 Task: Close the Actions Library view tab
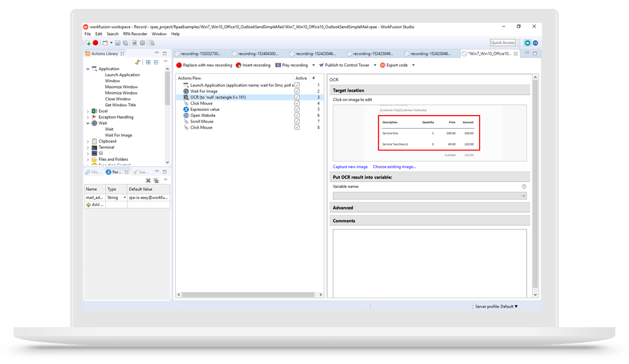click(122, 53)
